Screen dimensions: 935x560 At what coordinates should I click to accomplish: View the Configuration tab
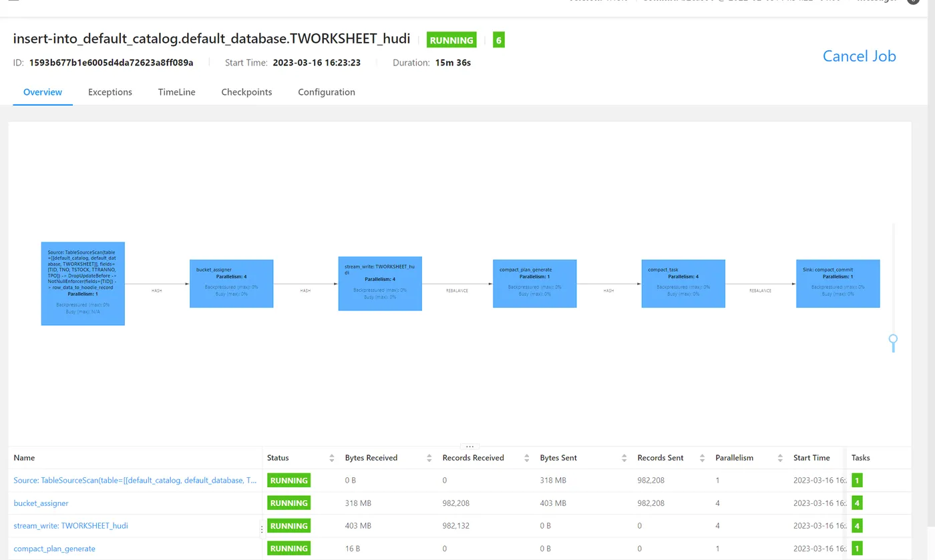(x=327, y=92)
